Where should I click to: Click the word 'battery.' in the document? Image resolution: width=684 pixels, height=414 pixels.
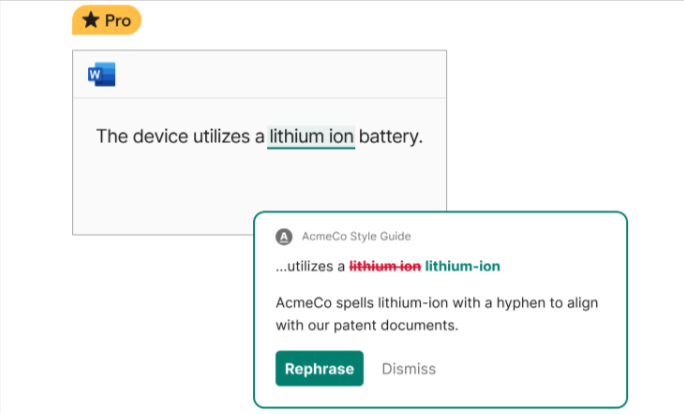pyautogui.click(x=391, y=137)
